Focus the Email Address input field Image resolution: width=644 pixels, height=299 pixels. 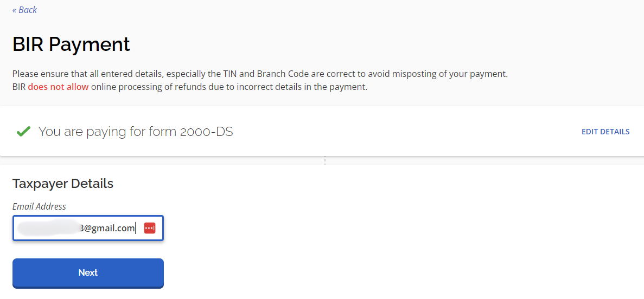coord(88,228)
